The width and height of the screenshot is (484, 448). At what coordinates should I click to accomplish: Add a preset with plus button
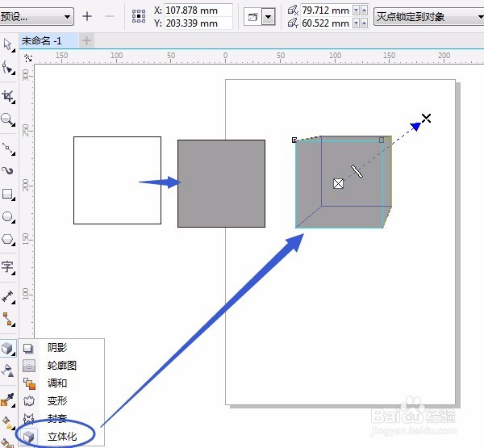click(x=87, y=16)
